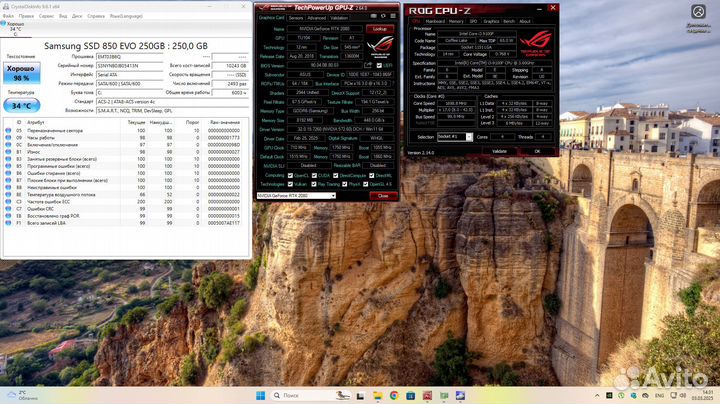The height and width of the screenshot is (404, 720).
Task: Click GPU-Z refresh icon in title area
Action: pos(383,17)
